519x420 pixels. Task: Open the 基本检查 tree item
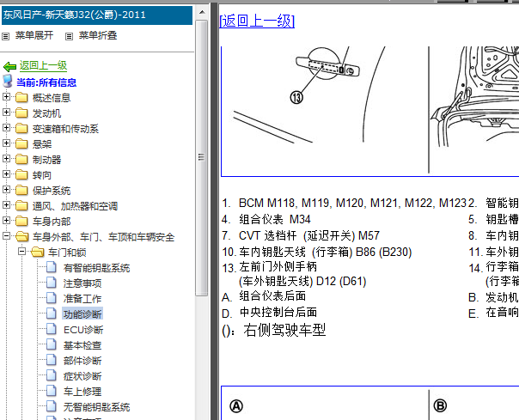(x=82, y=345)
